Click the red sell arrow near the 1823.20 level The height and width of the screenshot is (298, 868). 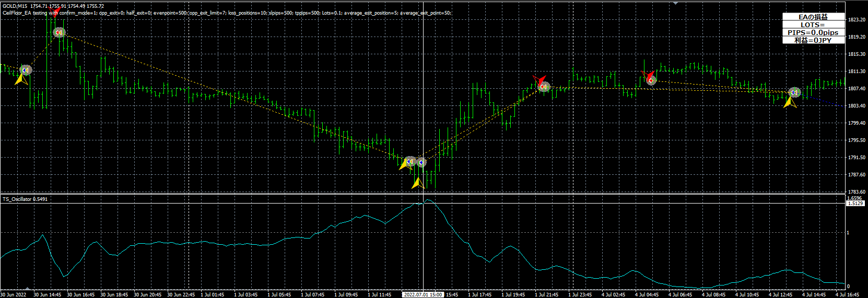[54, 13]
